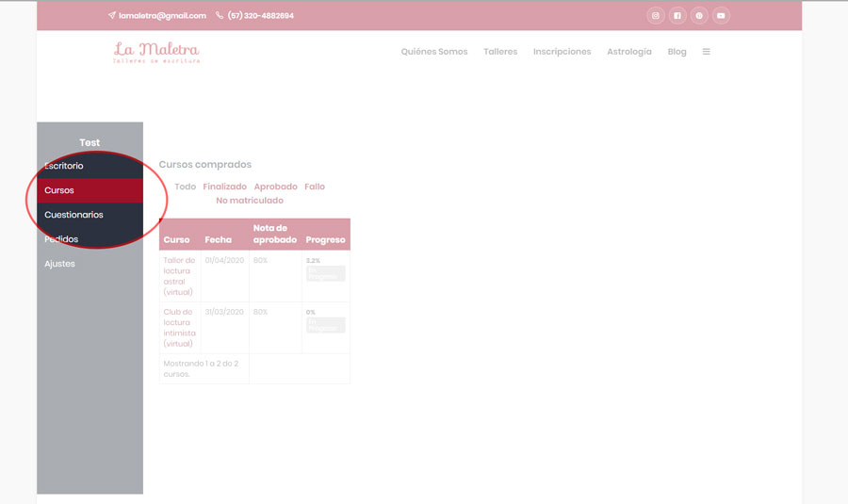Filter courses by No matriculado
Image resolution: width=848 pixels, height=504 pixels.
(250, 201)
